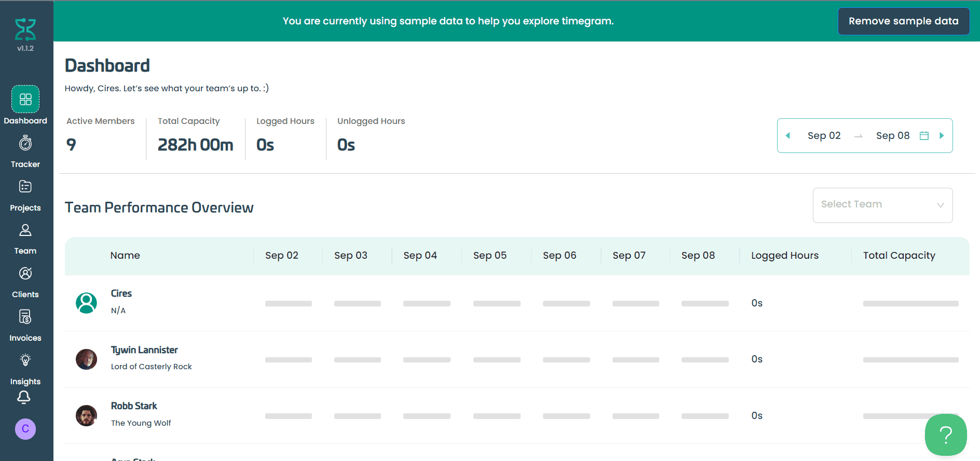The height and width of the screenshot is (461, 980).
Task: Open the Tracker stopwatch icon
Action: pyautogui.click(x=25, y=143)
